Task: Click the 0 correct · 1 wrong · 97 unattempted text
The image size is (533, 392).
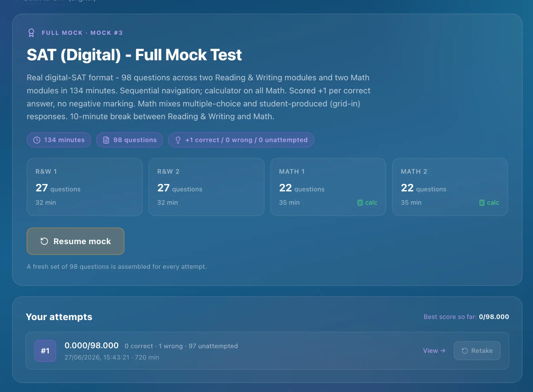Action: click(181, 346)
